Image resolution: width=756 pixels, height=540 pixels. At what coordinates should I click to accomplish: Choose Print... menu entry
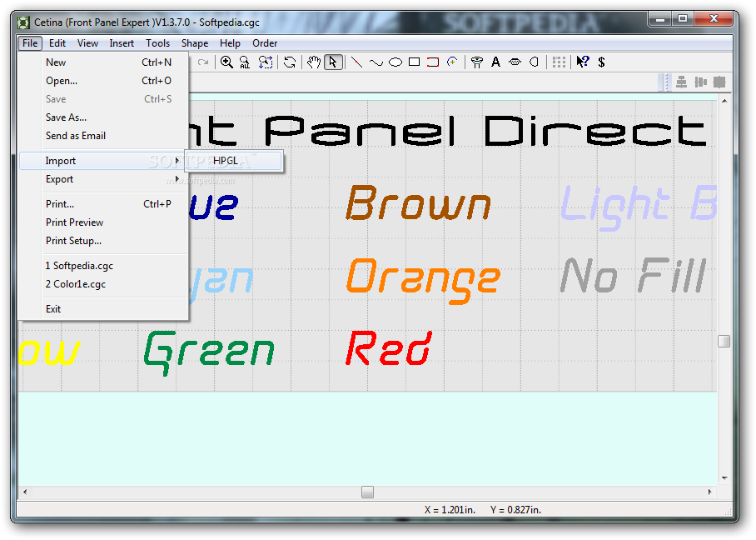coord(102,204)
